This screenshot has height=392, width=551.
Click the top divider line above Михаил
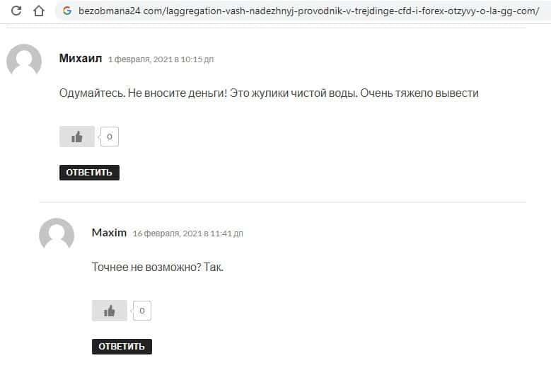coord(266,28)
